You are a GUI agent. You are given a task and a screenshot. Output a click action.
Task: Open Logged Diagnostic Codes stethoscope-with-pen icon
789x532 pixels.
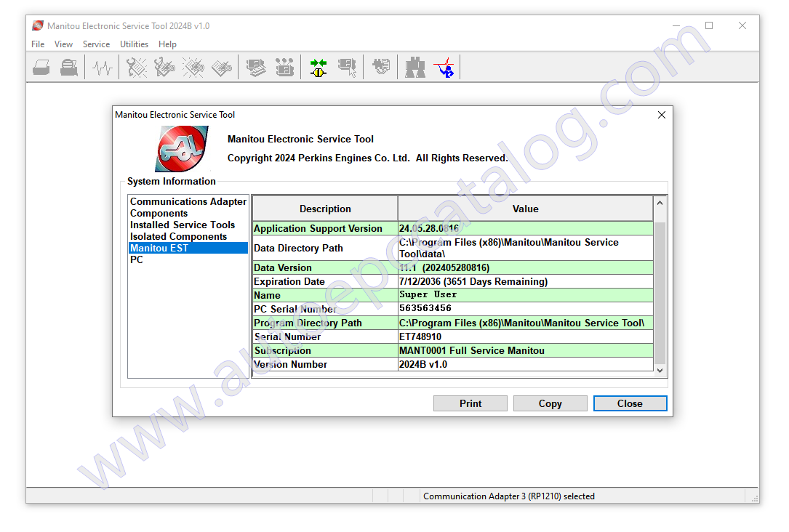click(x=164, y=68)
